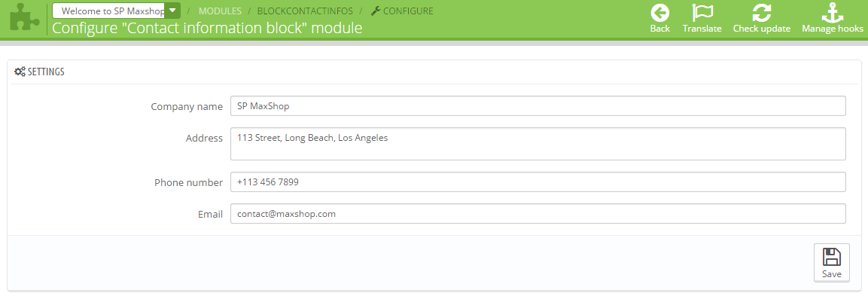Click the Back arrow icon

[x=659, y=13]
